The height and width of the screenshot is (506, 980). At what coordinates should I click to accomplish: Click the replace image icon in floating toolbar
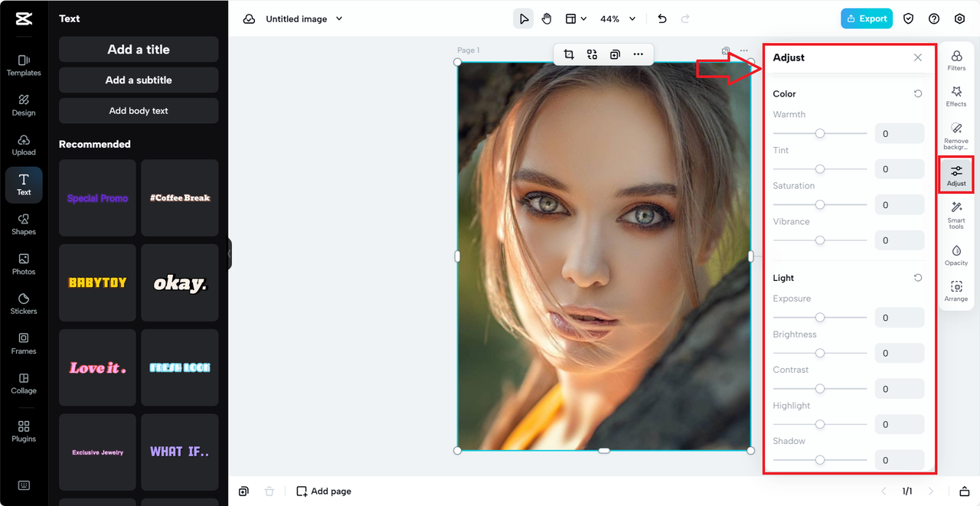pos(592,54)
